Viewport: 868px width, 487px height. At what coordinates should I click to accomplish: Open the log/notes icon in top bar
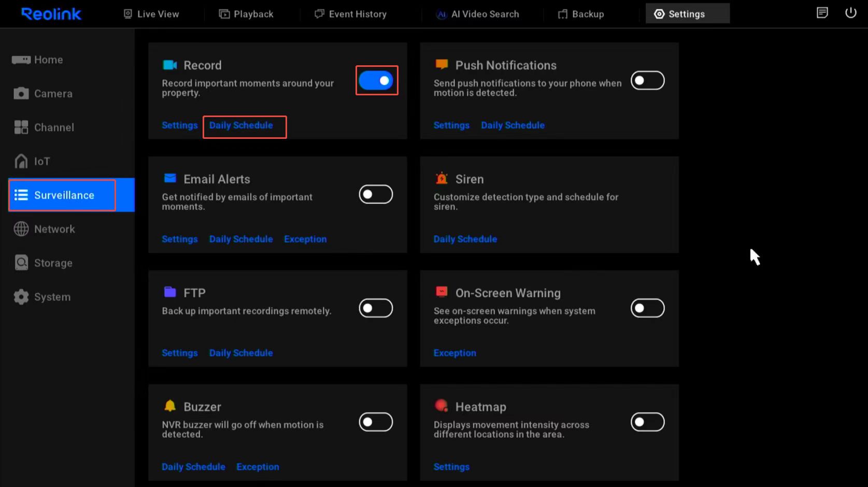coord(822,13)
